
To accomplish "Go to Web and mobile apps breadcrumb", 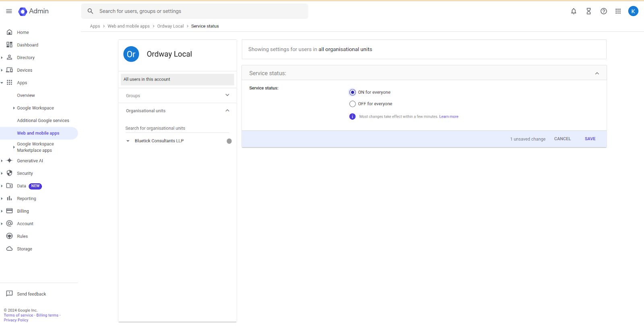I will point(128,26).
